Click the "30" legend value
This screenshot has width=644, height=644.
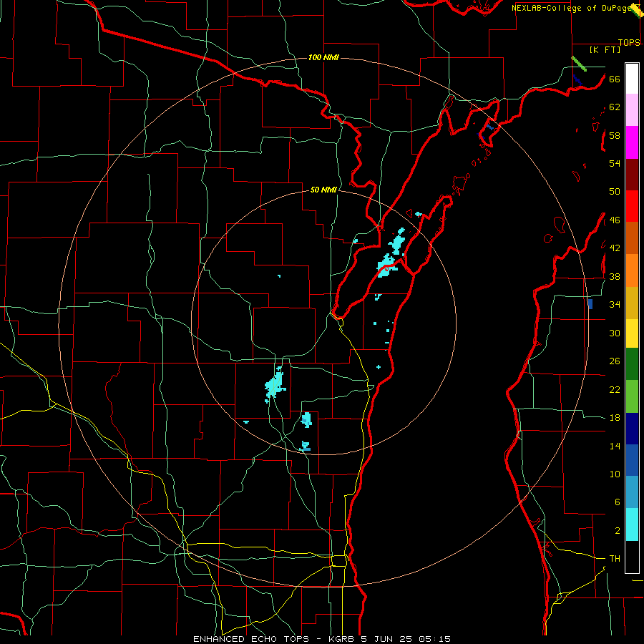tap(615, 333)
